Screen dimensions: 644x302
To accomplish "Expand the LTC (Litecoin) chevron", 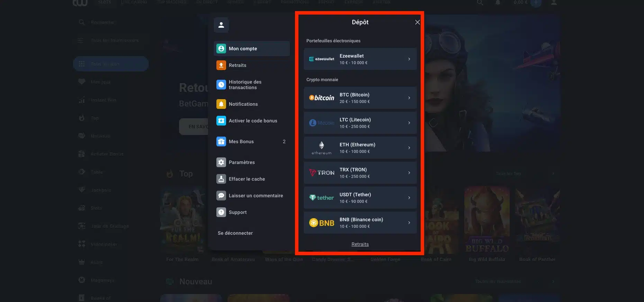I will pos(409,123).
